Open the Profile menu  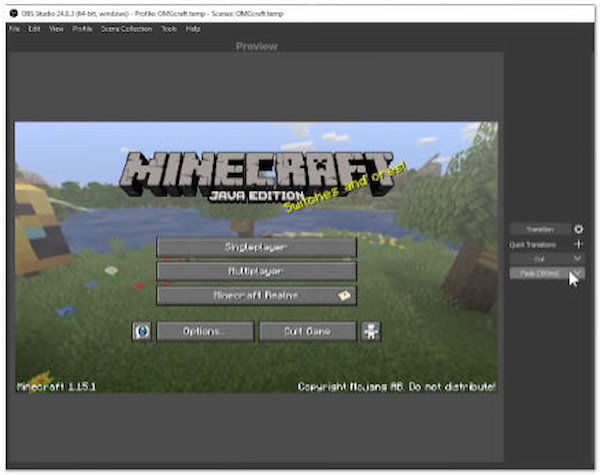pos(82,29)
